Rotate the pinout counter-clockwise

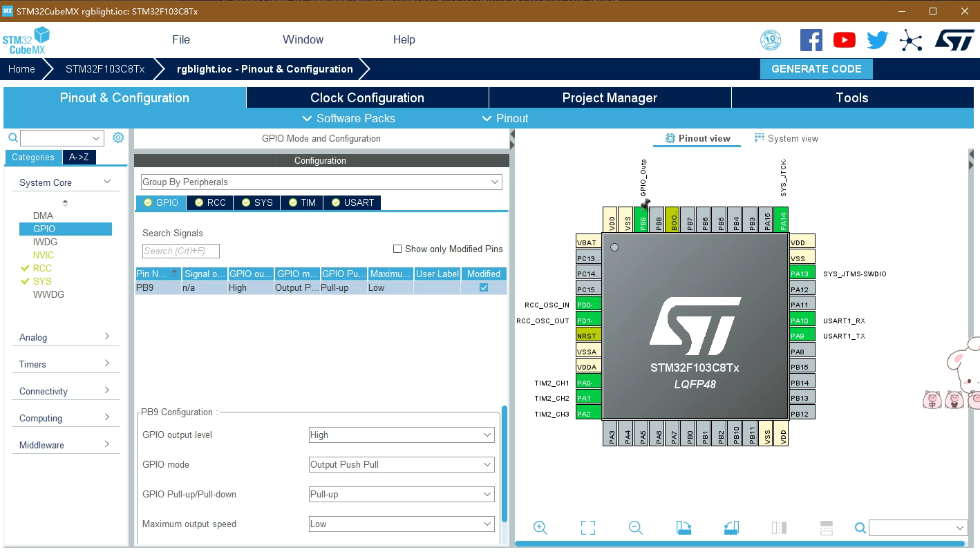pyautogui.click(x=732, y=528)
